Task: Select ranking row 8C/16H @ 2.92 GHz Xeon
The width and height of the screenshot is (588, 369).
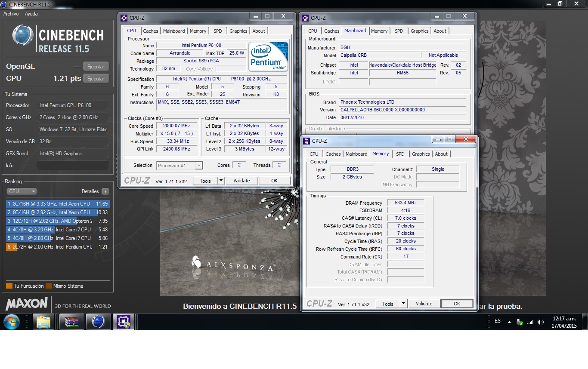Action: [x=58, y=212]
